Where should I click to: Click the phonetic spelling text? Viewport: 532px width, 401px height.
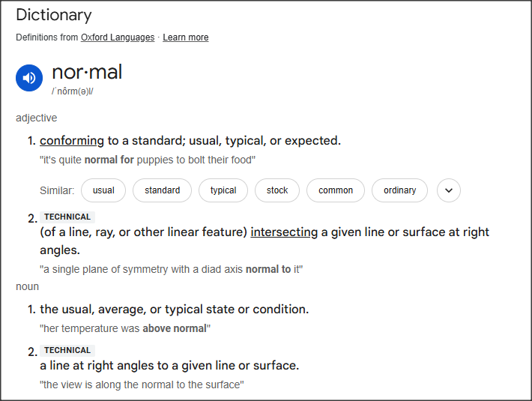(73, 91)
